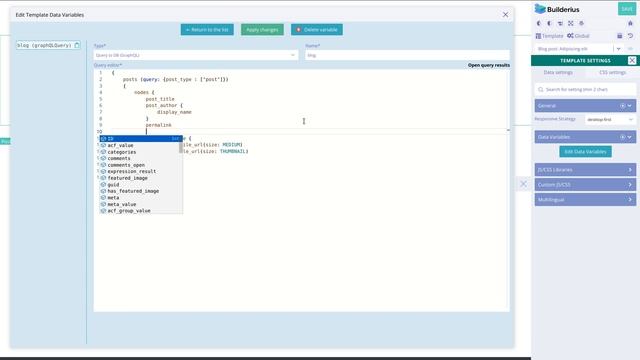Expand the Custom JS/CSS section
The image size is (640, 360).
(585, 184)
